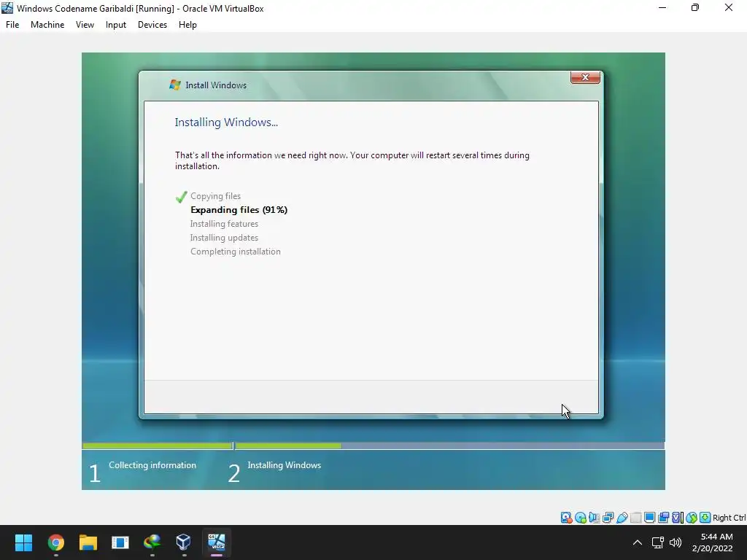Open the File menu
The width and height of the screenshot is (747, 560).
click(12, 25)
